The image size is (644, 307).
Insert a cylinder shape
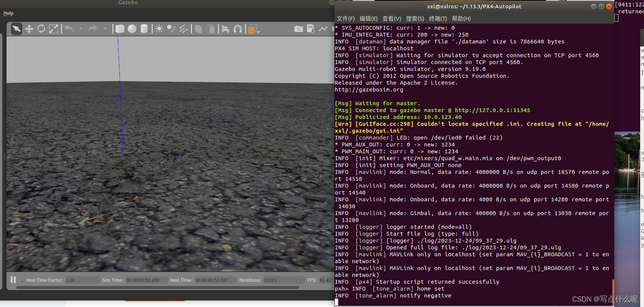click(144, 29)
